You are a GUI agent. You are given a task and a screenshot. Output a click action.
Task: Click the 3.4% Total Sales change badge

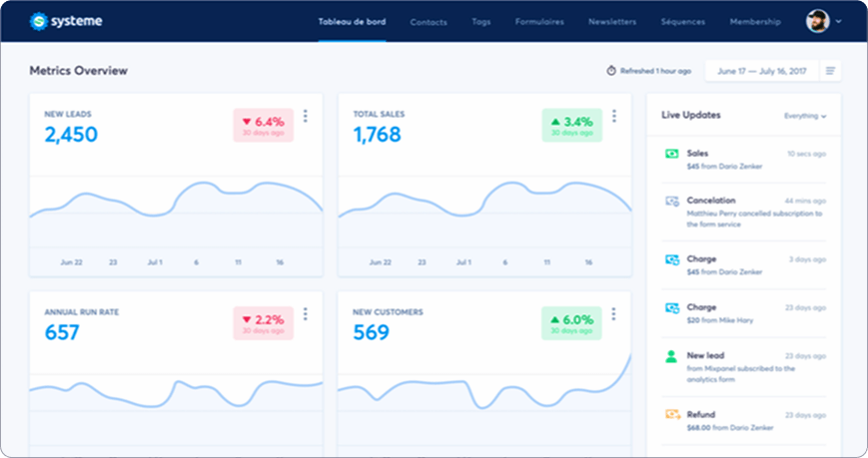pos(571,125)
